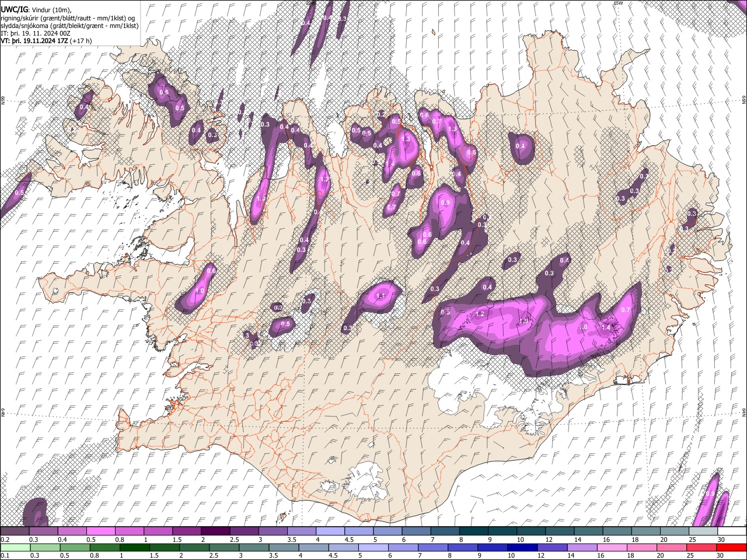Click the "30" label in the lower legend row
Image resolution: width=747 pixels, height=560 pixels.
(720, 555)
